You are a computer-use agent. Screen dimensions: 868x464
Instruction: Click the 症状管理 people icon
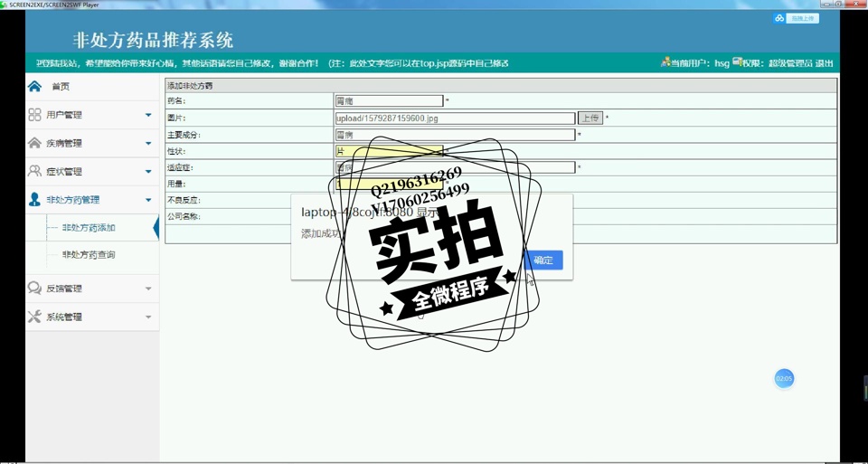pyautogui.click(x=34, y=171)
